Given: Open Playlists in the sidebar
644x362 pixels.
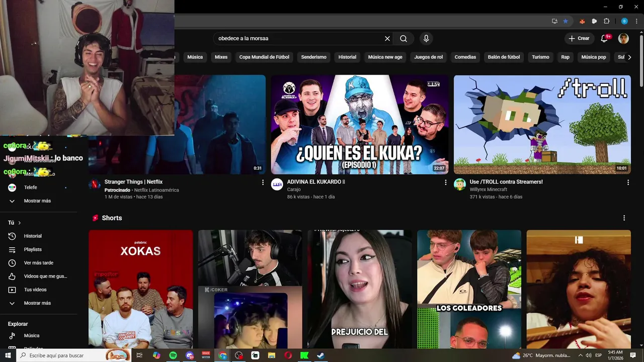Looking at the screenshot, I should click(x=37, y=250).
